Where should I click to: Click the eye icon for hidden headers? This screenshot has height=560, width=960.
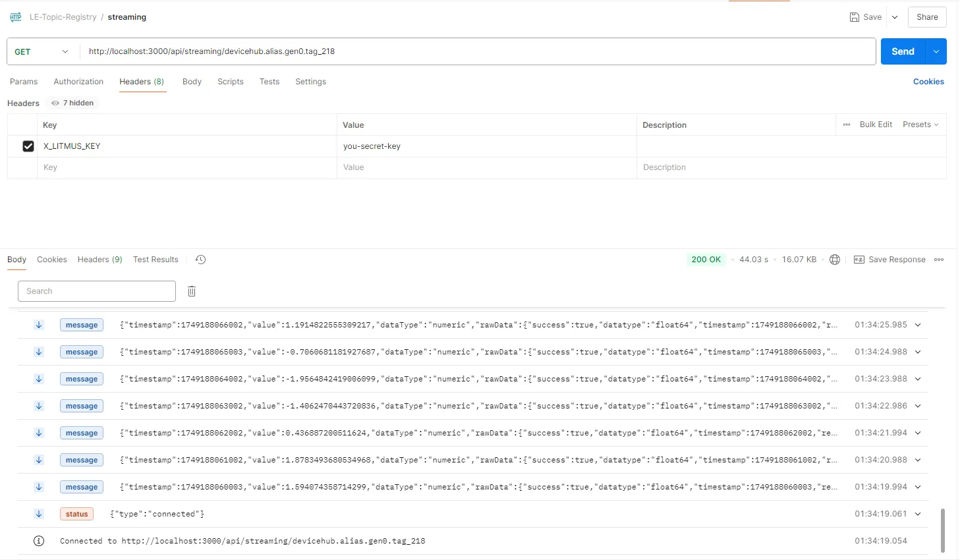point(55,103)
